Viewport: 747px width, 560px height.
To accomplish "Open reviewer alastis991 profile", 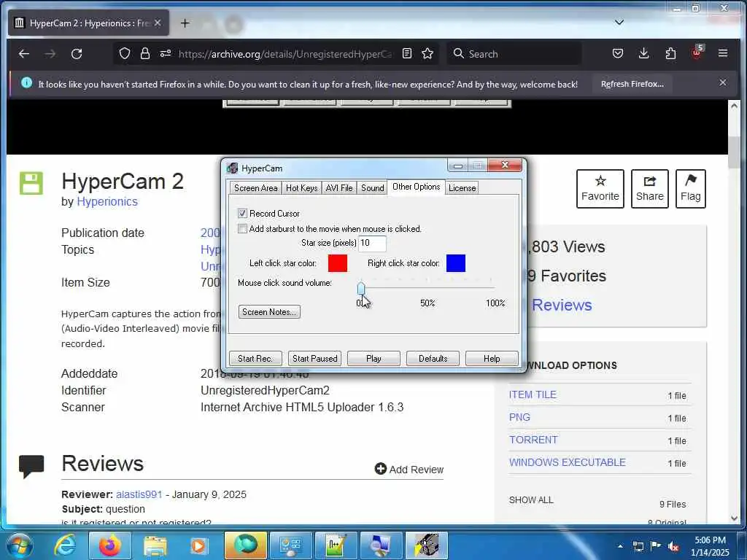I will [139, 494].
